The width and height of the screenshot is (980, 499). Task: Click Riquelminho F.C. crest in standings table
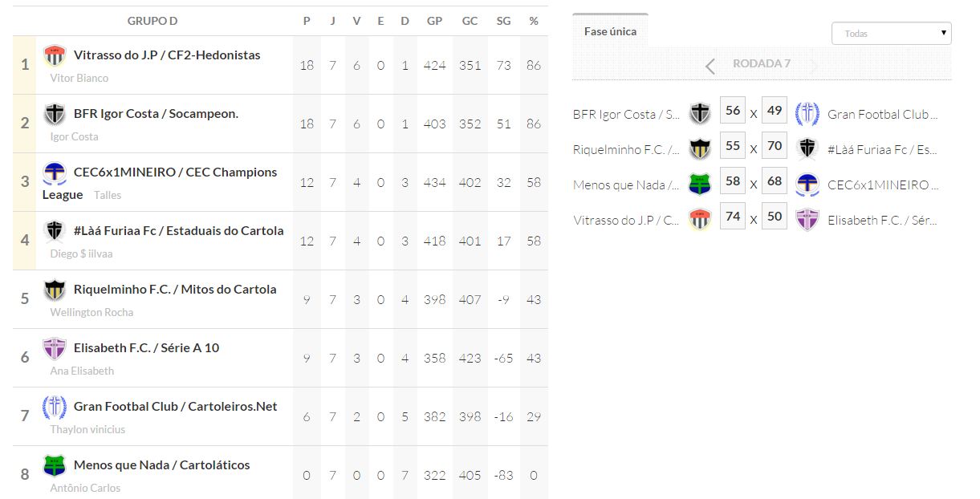pos(55,290)
